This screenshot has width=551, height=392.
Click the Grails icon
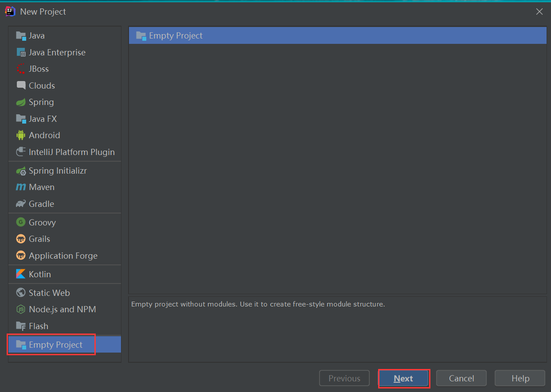(x=21, y=239)
